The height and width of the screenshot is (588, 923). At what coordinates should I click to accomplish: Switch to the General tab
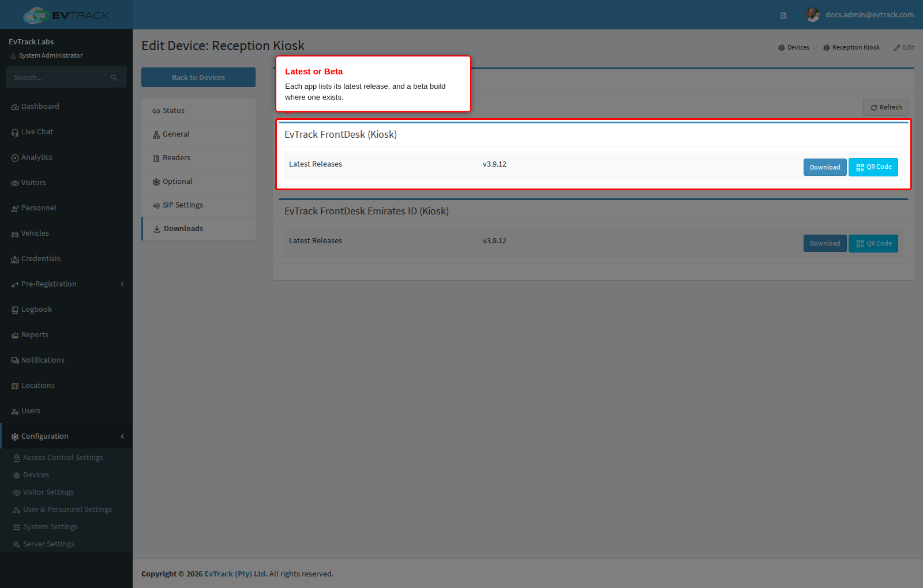tap(198, 134)
